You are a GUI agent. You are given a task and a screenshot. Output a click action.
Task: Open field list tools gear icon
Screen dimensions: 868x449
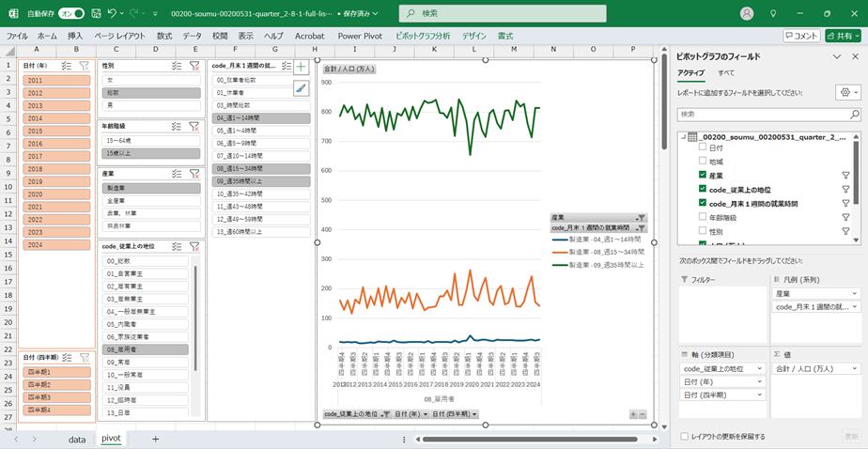[x=844, y=92]
